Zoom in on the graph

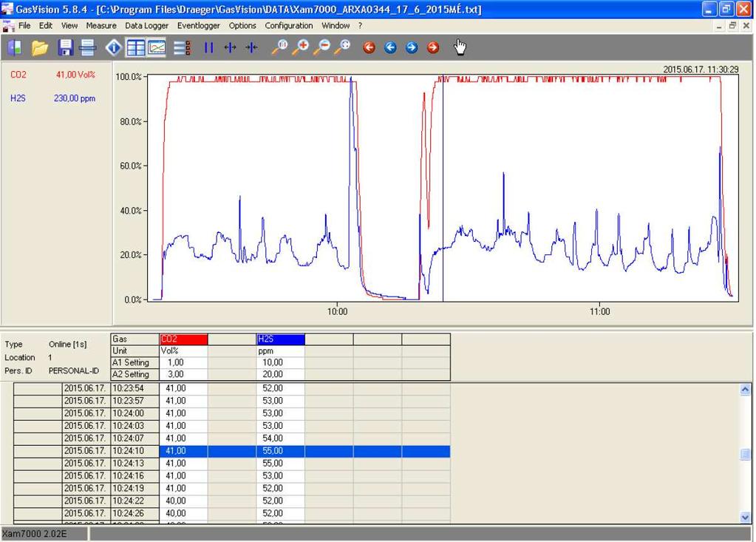(301, 47)
